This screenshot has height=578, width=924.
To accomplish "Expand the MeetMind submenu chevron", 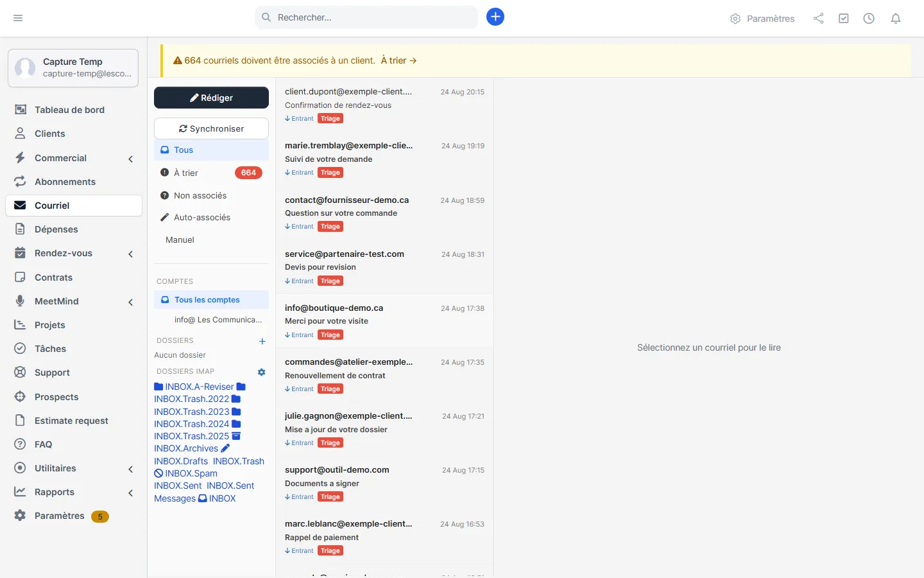I will point(131,302).
